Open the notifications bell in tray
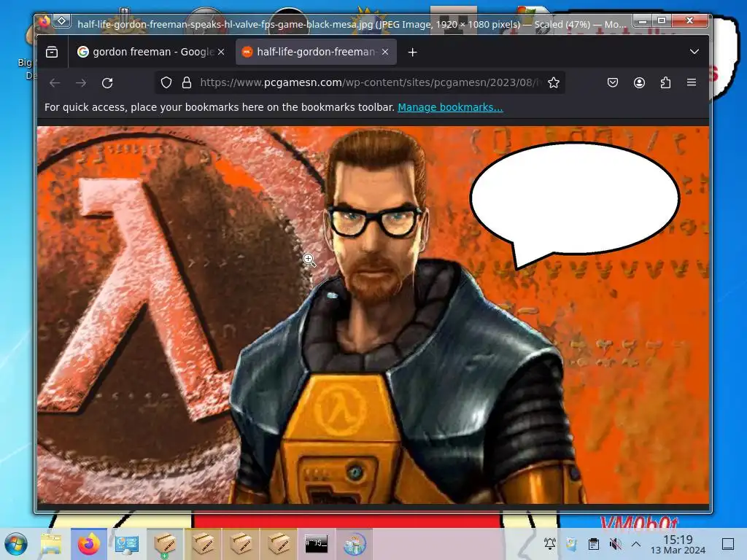This screenshot has width=747, height=560. (x=550, y=543)
